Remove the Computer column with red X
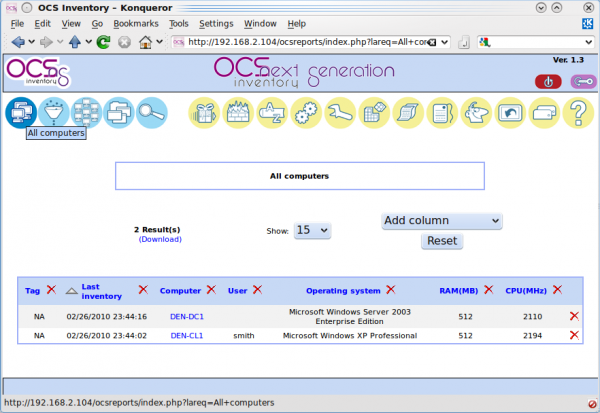The width and height of the screenshot is (600, 413). tap(211, 290)
